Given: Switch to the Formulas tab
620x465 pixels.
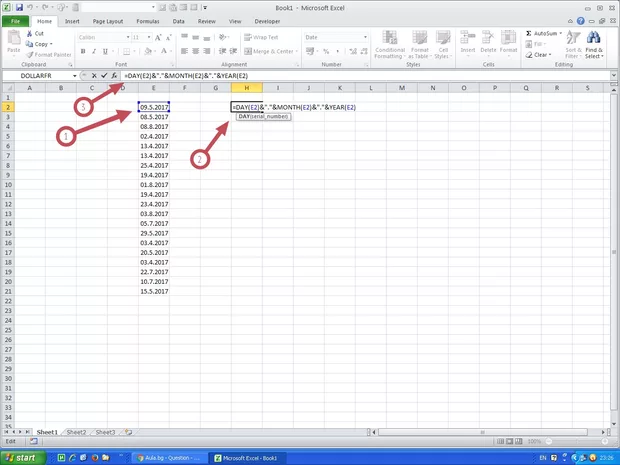Looking at the screenshot, I should [148, 21].
